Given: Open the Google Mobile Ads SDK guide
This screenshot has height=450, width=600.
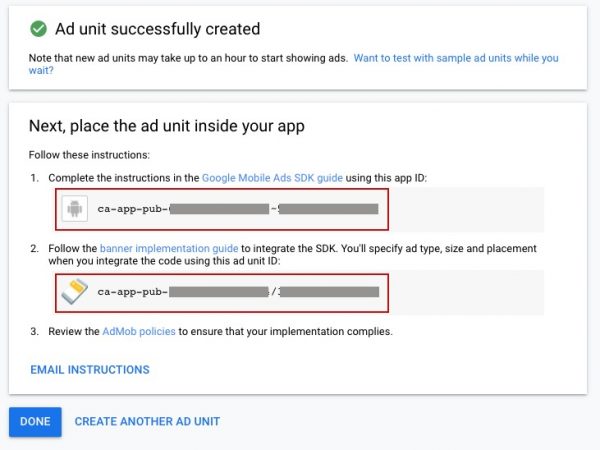Looking at the screenshot, I should point(272,177).
